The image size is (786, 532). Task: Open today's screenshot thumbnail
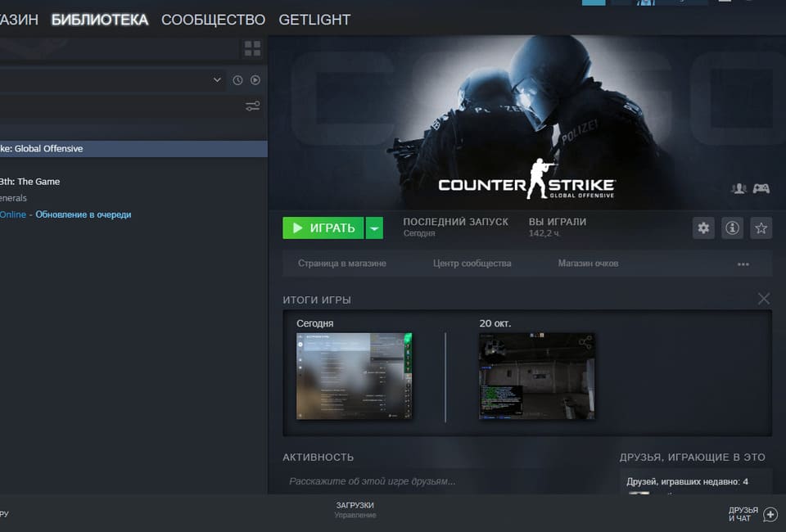click(354, 376)
